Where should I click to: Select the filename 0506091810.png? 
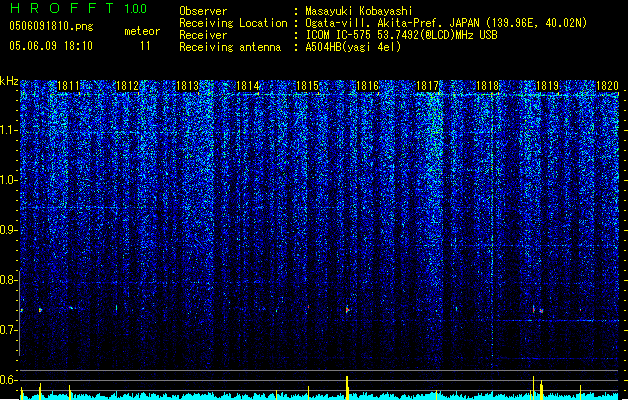click(51, 26)
